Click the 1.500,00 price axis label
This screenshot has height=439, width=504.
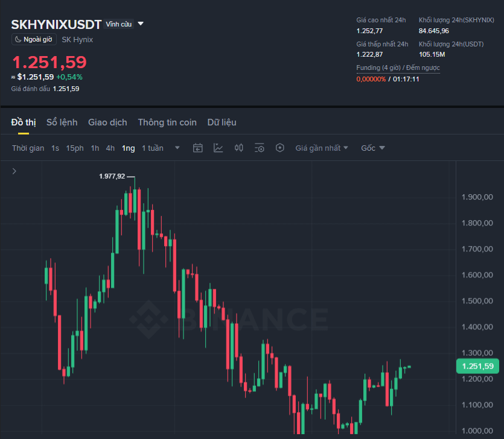click(477, 301)
